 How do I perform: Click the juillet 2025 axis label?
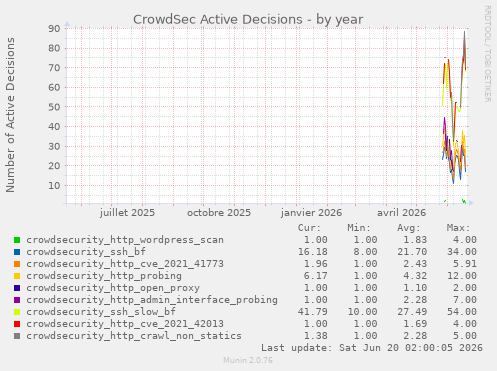[127, 213]
